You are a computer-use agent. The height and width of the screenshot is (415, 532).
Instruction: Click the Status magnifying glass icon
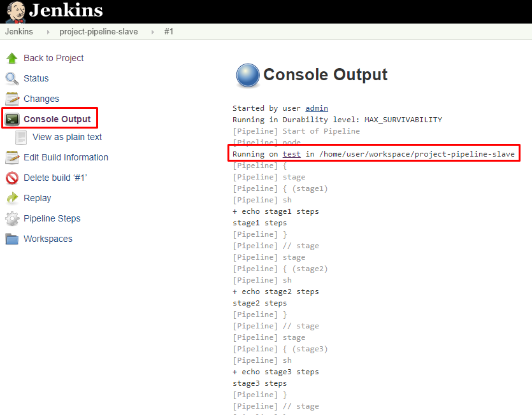12,79
